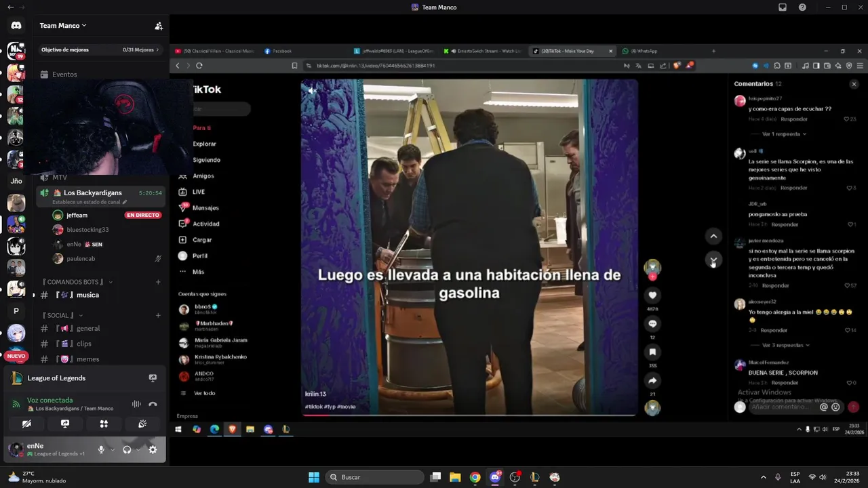Screen dimensions: 868x488
Task: Open TikTok video comments bubble icon
Action: pos(652,324)
